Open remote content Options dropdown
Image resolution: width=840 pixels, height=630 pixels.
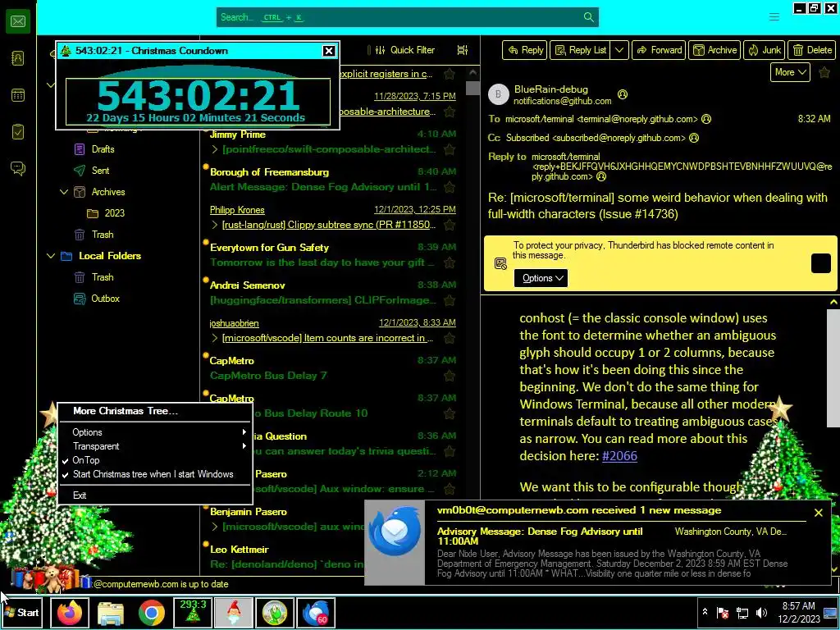[541, 278]
